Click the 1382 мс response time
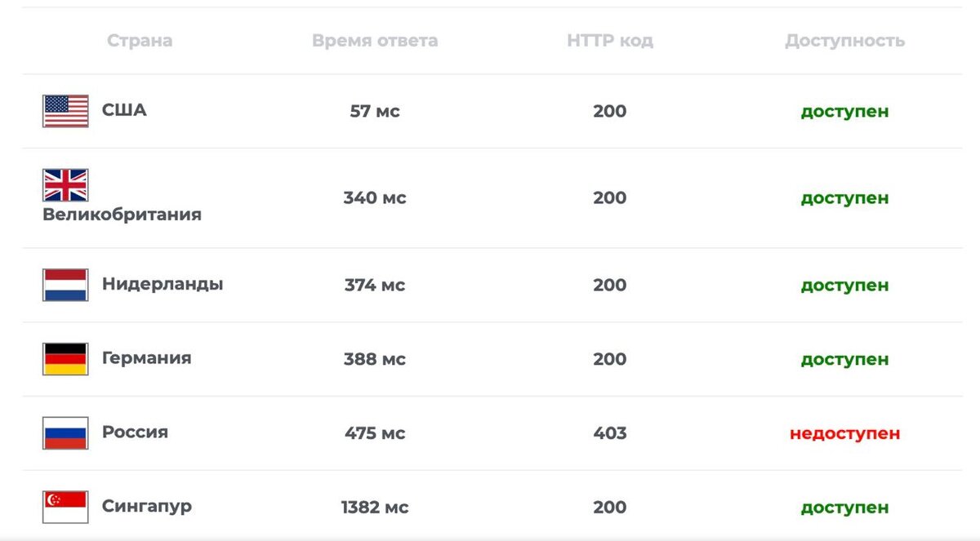980x541 pixels. click(x=375, y=508)
